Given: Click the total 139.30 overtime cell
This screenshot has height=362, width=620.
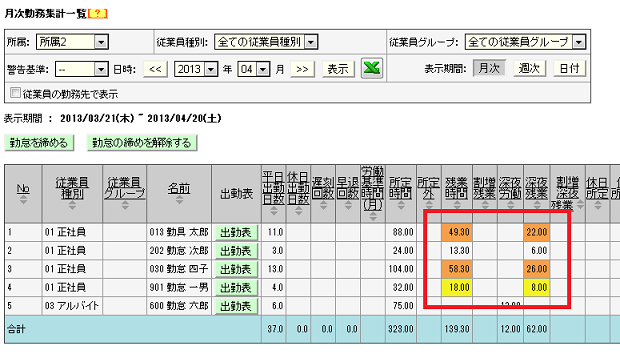Looking at the screenshot, I should point(456,329).
